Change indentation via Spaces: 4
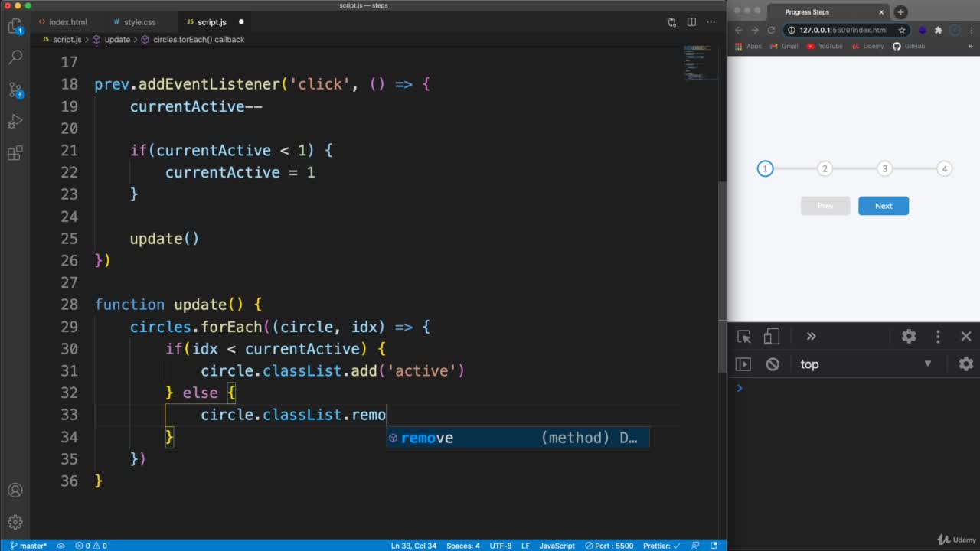This screenshot has height=551, width=980. pyautogui.click(x=462, y=546)
